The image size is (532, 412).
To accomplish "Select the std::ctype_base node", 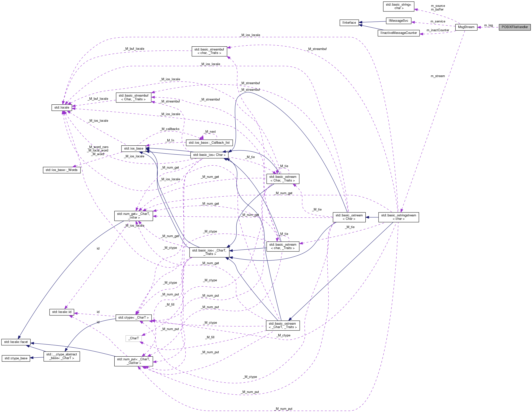I will click(16, 359).
